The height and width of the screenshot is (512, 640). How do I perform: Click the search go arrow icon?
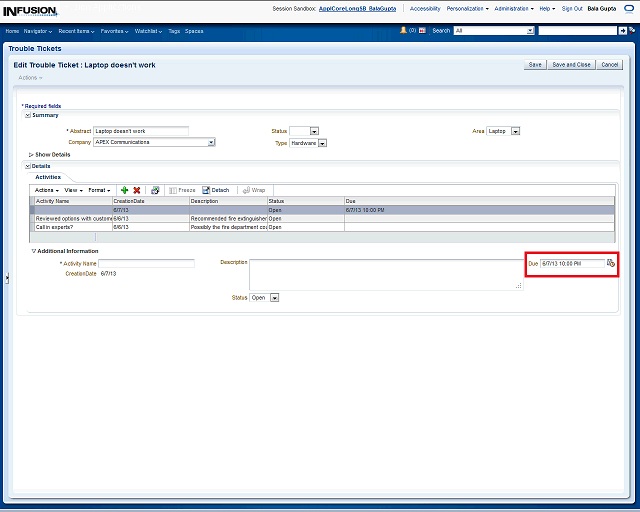pyautogui.click(x=623, y=31)
